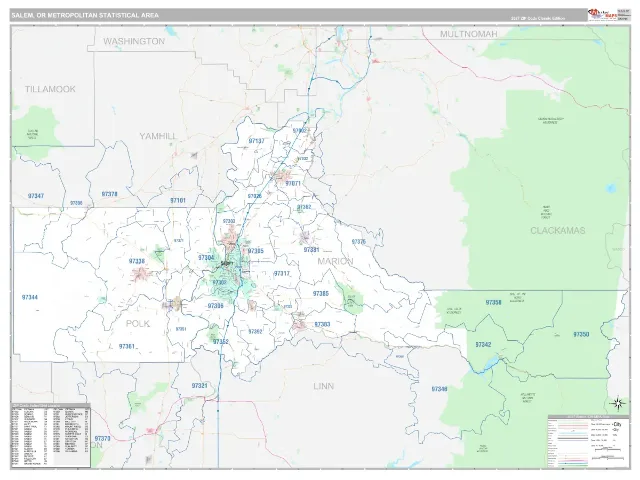Click ZIP code 97381 label
The width and height of the screenshot is (640, 480).
[311, 249]
